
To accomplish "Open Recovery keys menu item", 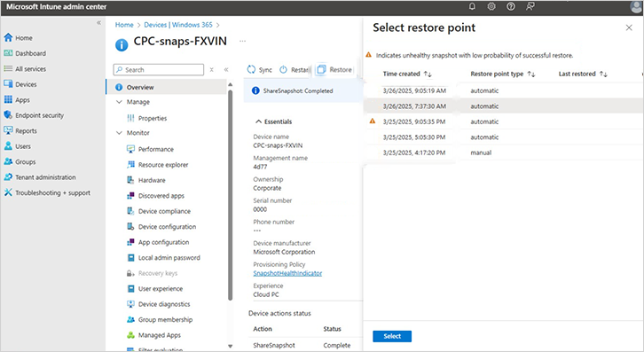I will (152, 273).
